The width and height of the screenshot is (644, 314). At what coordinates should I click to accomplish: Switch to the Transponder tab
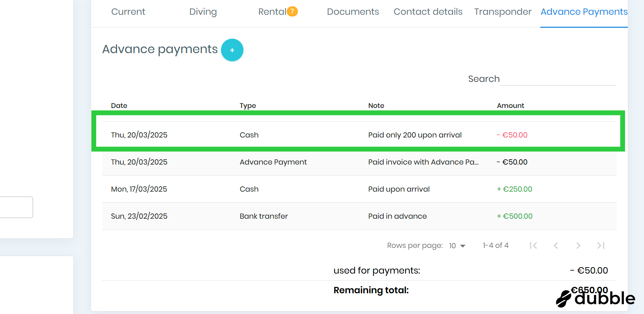[502, 12]
